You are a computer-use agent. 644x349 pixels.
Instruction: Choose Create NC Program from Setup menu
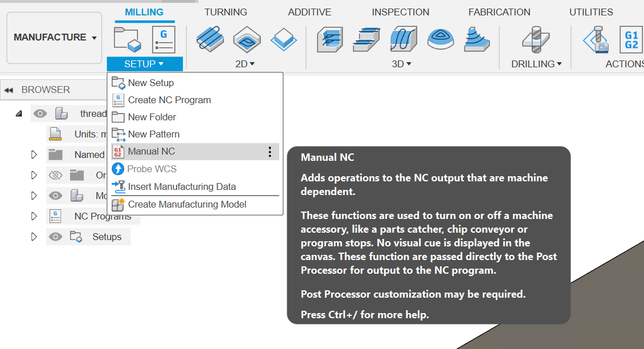tap(169, 100)
